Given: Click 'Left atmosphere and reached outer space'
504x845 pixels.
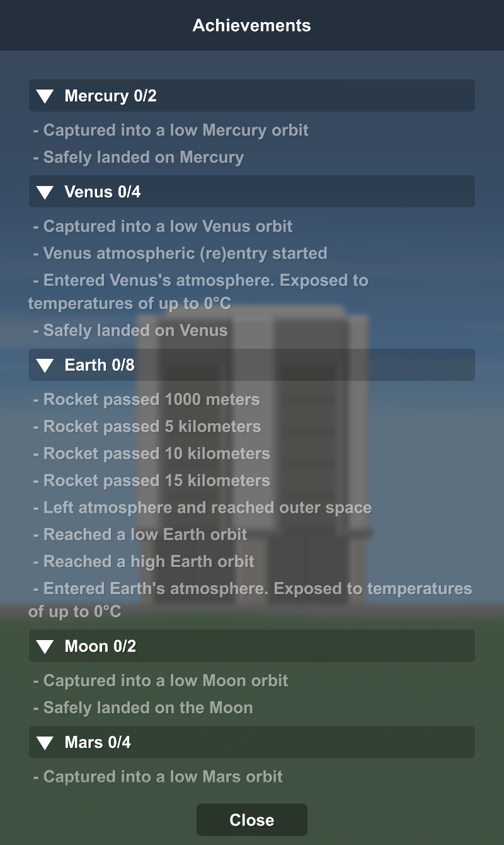Looking at the screenshot, I should (207, 507).
